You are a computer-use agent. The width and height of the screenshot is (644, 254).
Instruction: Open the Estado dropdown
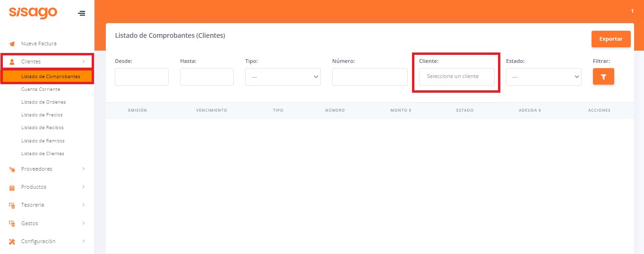tap(543, 77)
